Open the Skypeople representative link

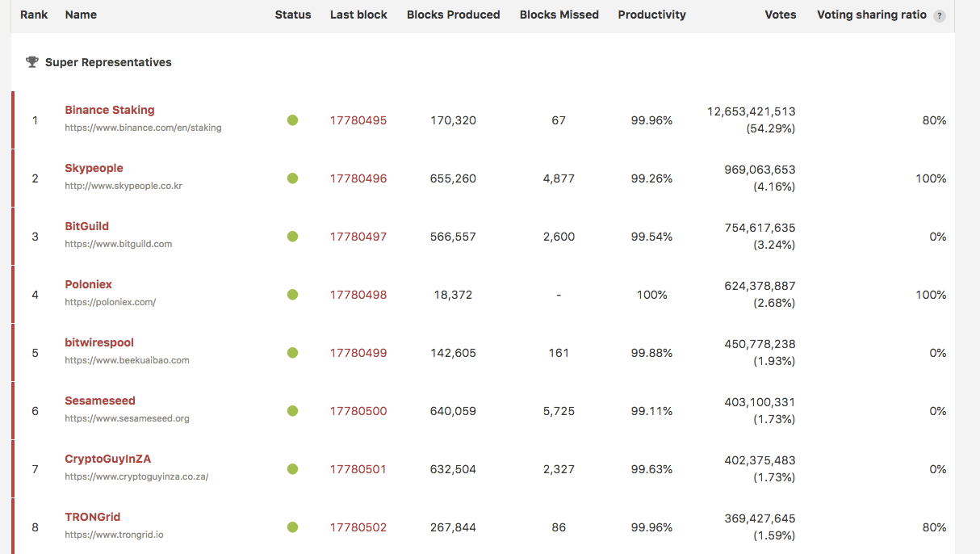pyautogui.click(x=94, y=168)
